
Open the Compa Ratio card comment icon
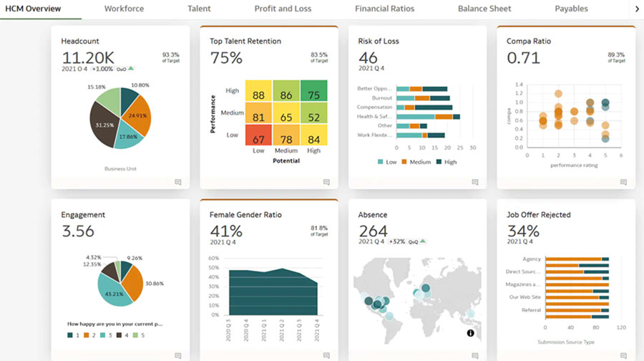coord(624,183)
